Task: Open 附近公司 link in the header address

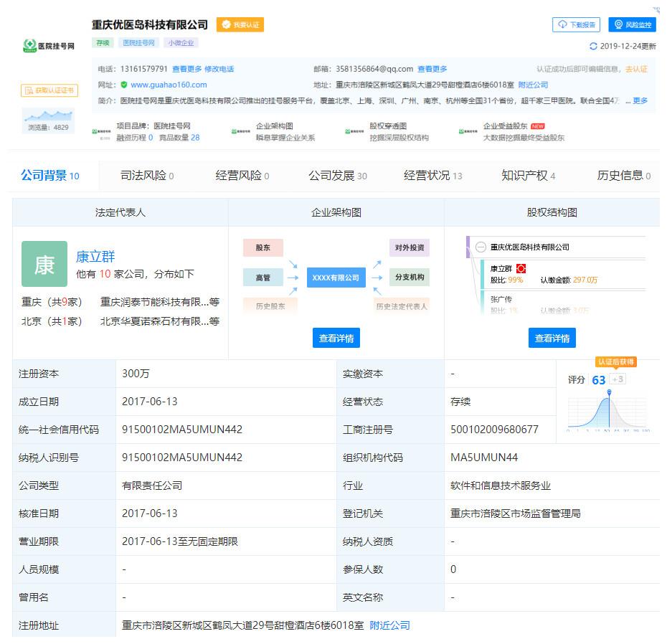Action: pyautogui.click(x=533, y=85)
